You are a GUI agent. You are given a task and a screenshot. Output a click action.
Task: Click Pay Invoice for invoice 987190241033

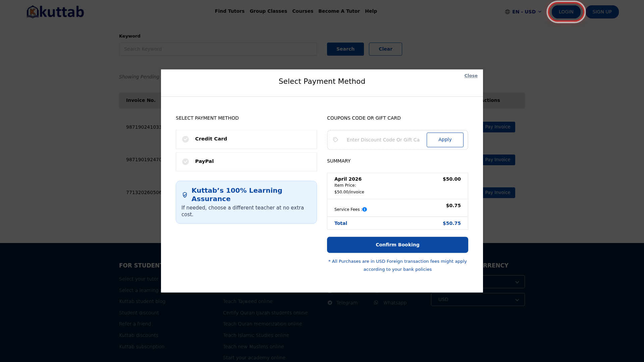[x=498, y=127]
